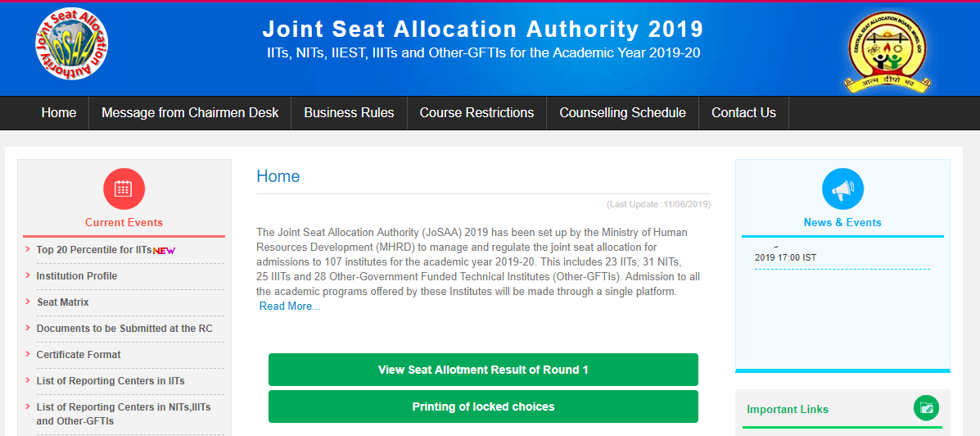980x436 pixels.
Task: Click the arrow bullet beside Seat Matrix
Action: tap(28, 302)
